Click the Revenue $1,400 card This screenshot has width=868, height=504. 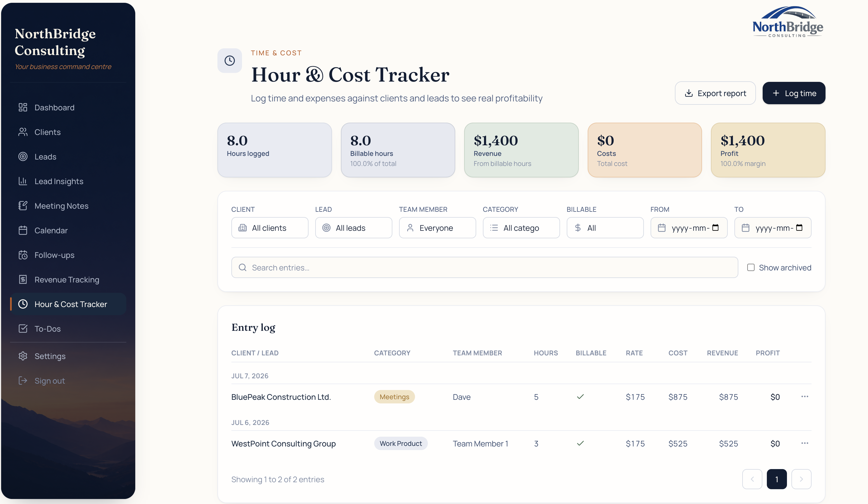pos(521,150)
